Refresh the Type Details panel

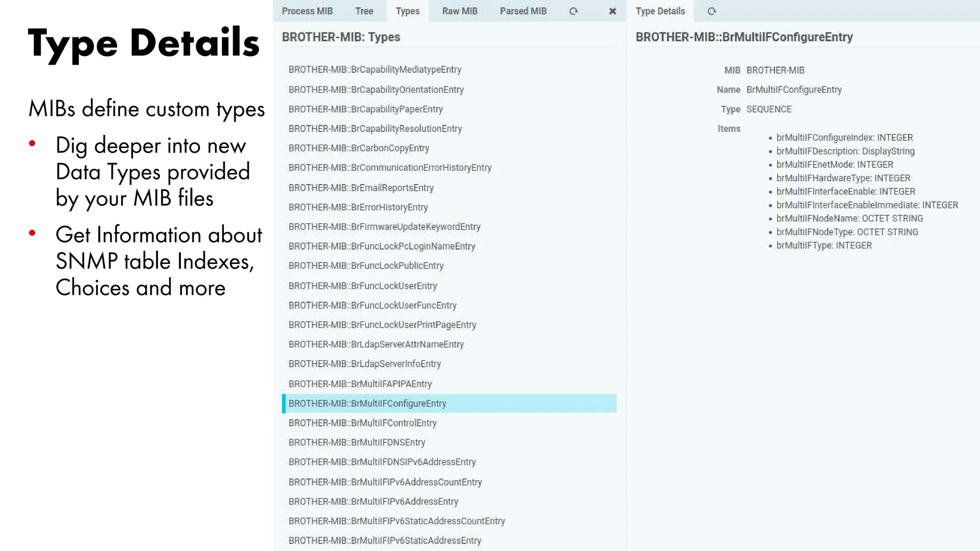pyautogui.click(x=712, y=11)
